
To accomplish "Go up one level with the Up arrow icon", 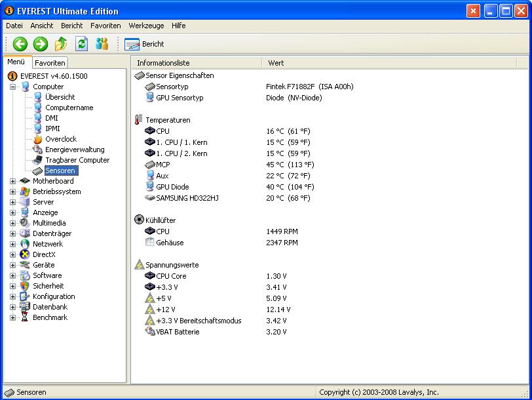I will [61, 44].
